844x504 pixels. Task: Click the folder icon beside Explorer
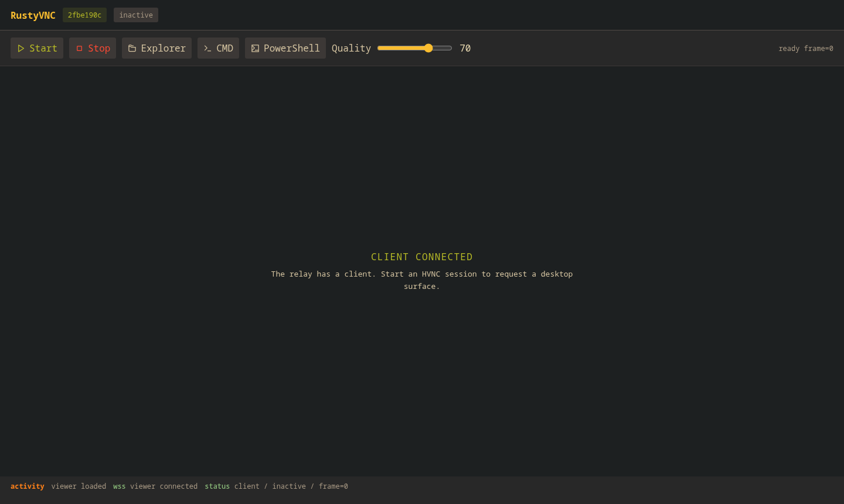point(132,49)
